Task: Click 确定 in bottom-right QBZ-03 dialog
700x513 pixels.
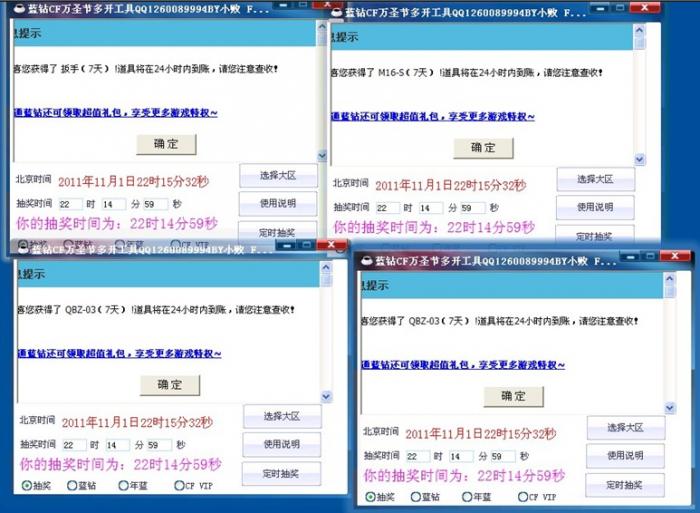Action: coord(513,396)
